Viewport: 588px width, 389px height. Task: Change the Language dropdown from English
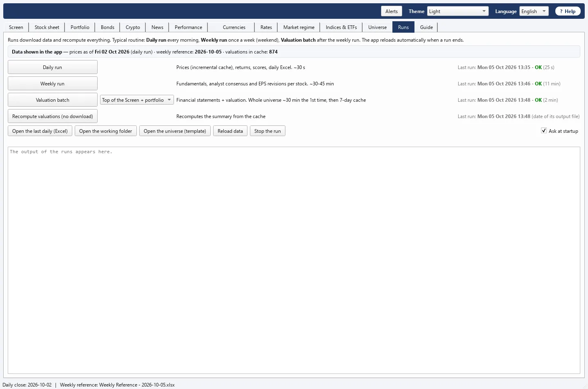coord(534,11)
